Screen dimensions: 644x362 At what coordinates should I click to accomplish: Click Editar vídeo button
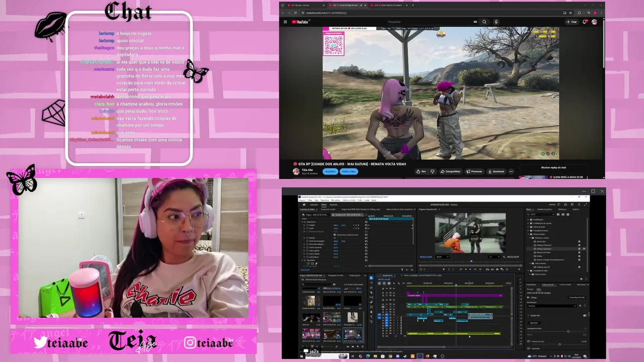[349, 171]
